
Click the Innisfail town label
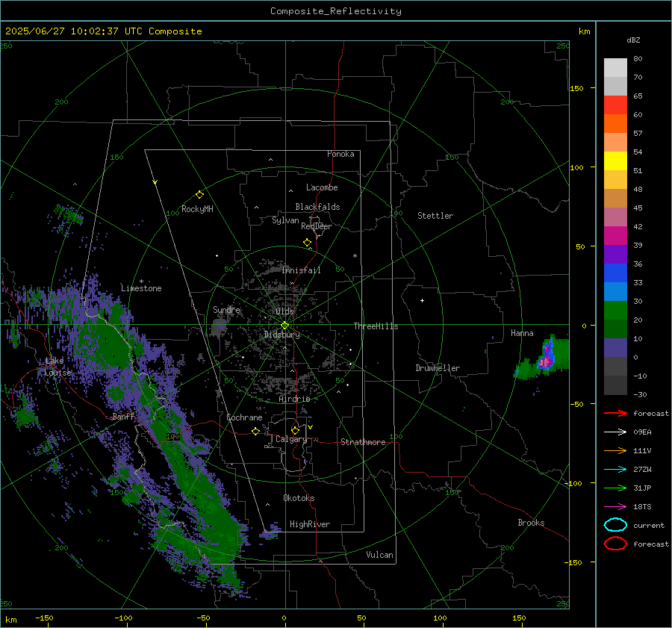(x=301, y=270)
